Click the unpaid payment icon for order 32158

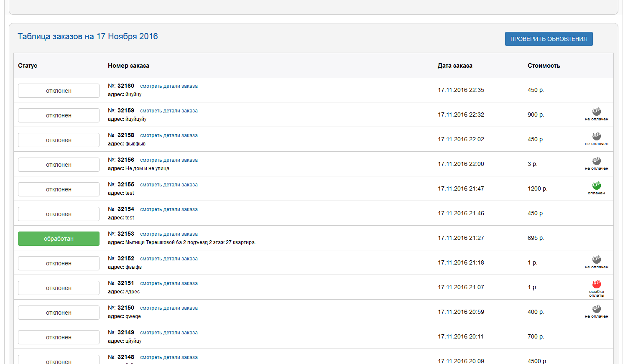[x=597, y=136]
